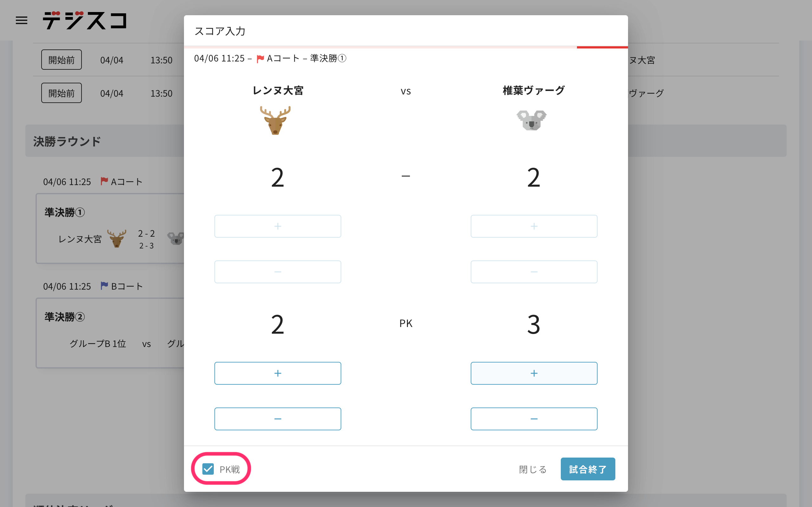Screen dimensions: 812x507
Task: Increase 椎葉ヴァーグ PK score with plus
Action: (534, 373)
